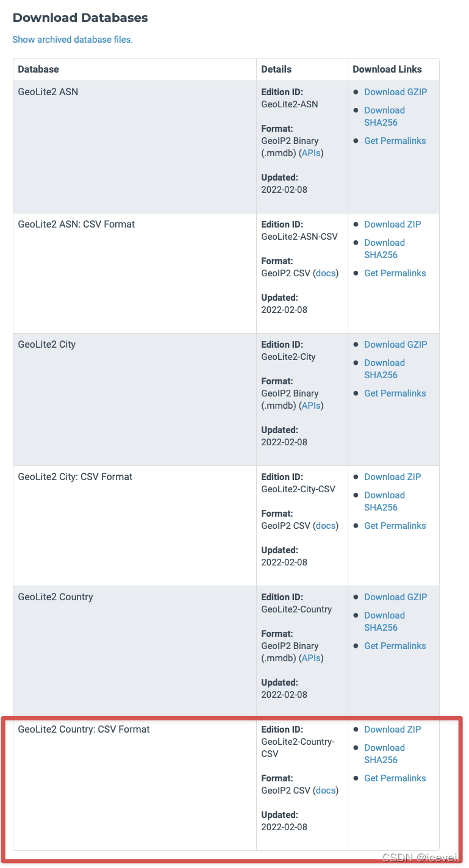Image resolution: width=469 pixels, height=868 pixels.
Task: Get Permalinks for GeoLite2 Country CSV
Action: [395, 778]
